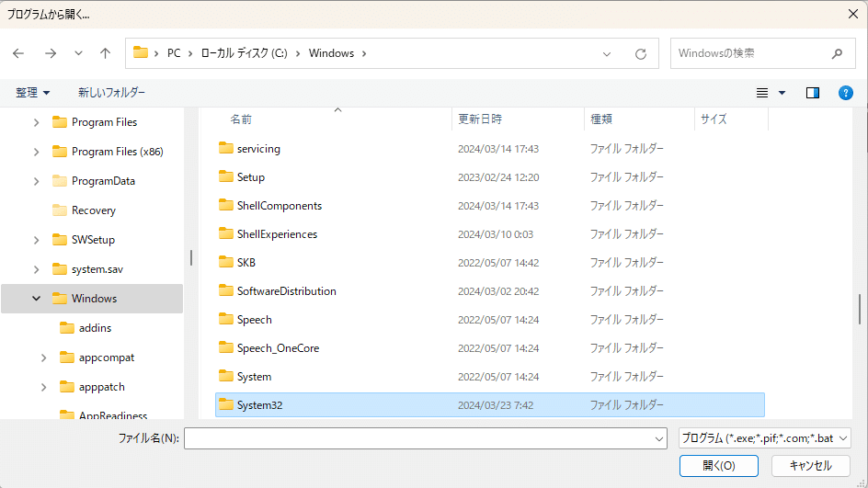
Task: Expand Program Files tree node
Action: [37, 122]
